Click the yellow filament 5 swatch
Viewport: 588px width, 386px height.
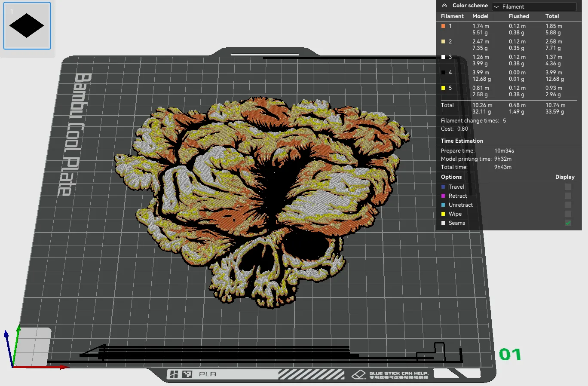coord(443,88)
